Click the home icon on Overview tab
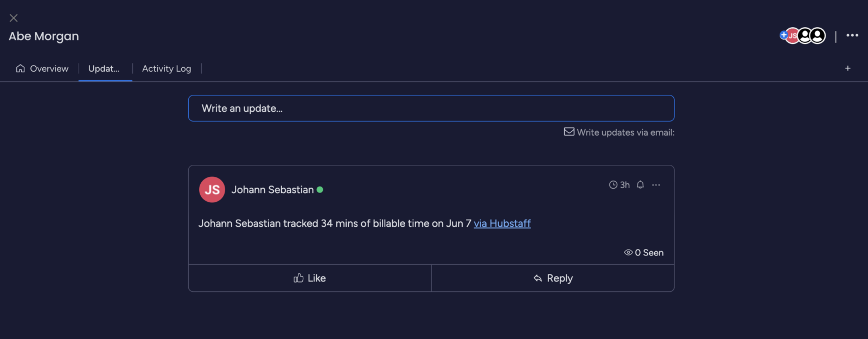 [21, 68]
